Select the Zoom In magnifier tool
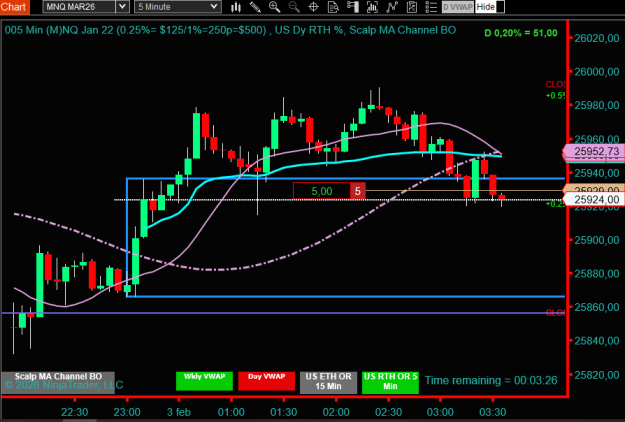The height and width of the screenshot is (422, 625). click(x=275, y=7)
